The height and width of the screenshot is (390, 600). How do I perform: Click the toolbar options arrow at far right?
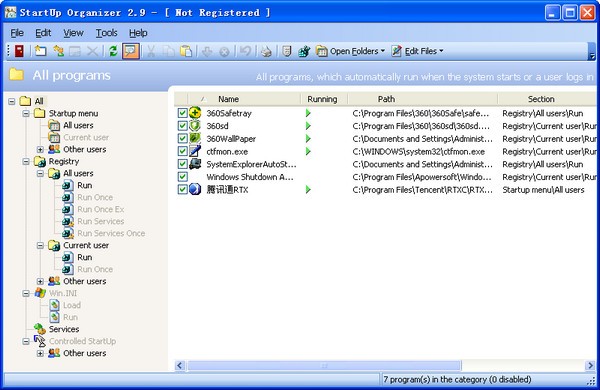coord(592,56)
